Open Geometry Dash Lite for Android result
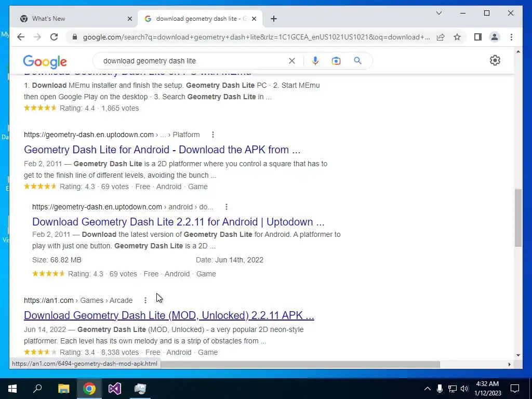532x399 pixels. (162, 150)
